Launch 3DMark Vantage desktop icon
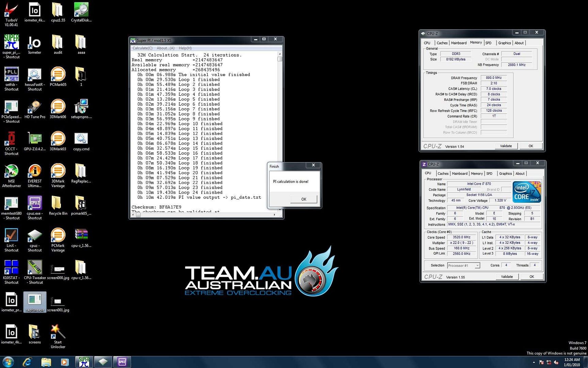The image size is (588, 368). 58,175
